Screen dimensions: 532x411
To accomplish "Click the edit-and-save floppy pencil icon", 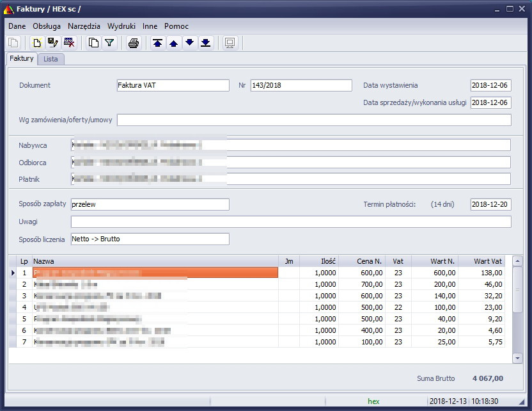I will coord(53,43).
